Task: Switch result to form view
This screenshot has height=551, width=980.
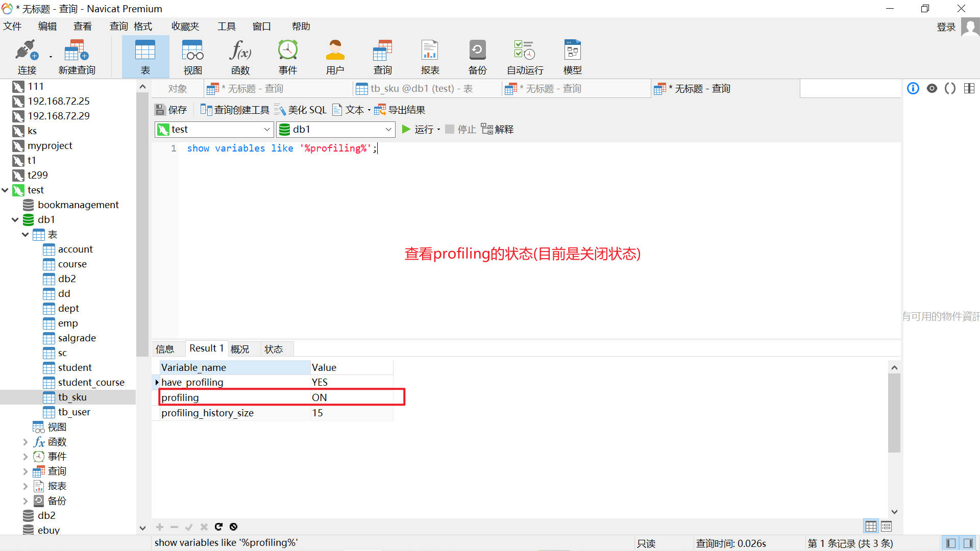Action: pos(887,527)
